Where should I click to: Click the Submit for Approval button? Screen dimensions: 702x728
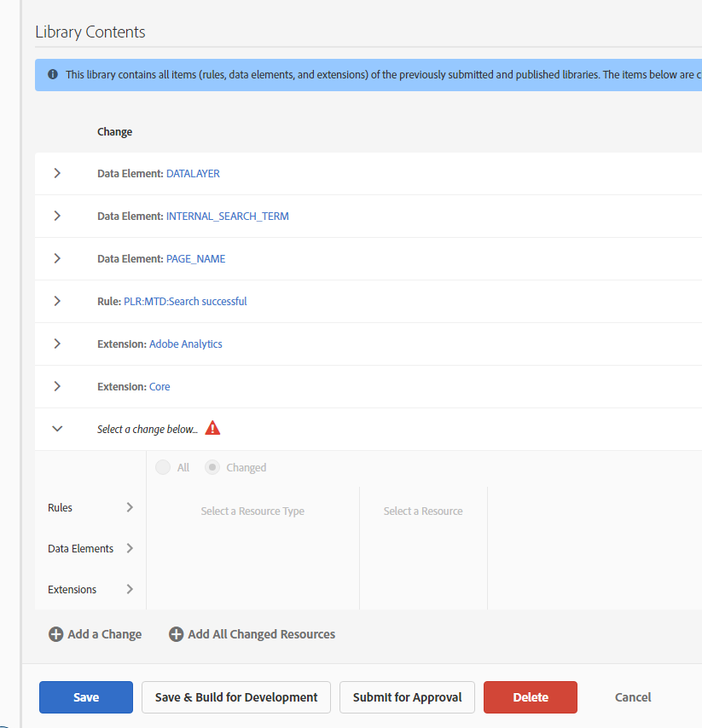[407, 697]
